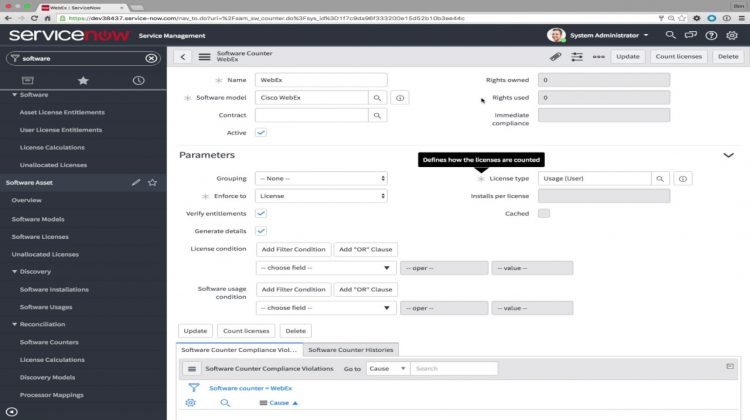
Task: Preview Software model record info icon
Action: coord(400,98)
